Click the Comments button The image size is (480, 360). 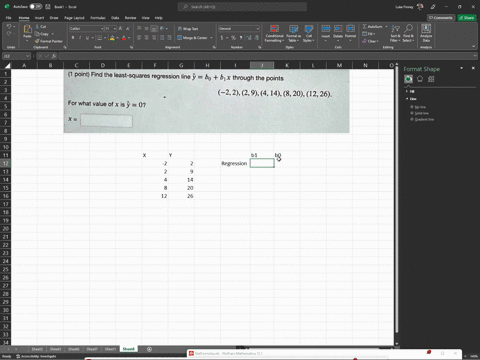point(441,18)
